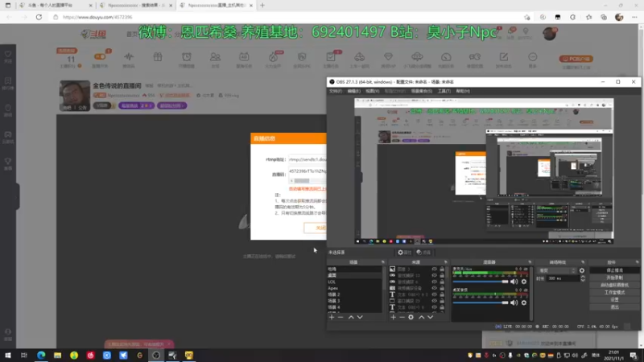The image size is (644, 362).
Task: Click transition duration 300 ms field
Action: (x=563, y=278)
